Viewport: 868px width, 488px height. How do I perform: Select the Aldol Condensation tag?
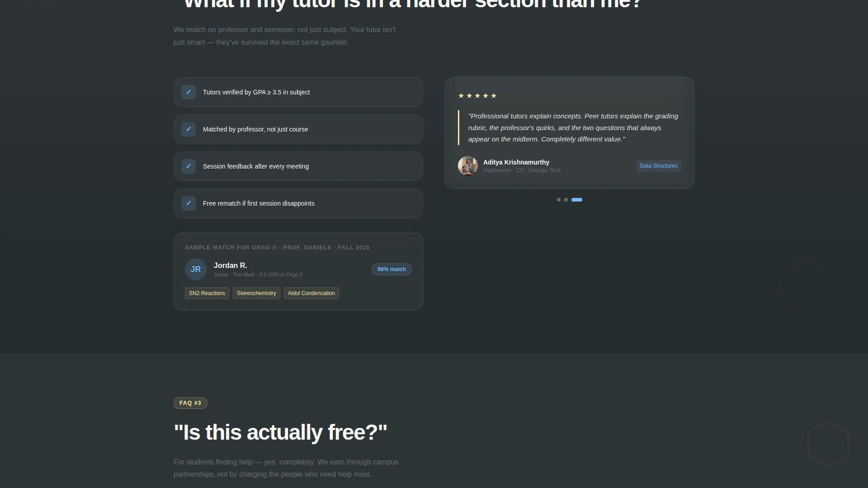[x=311, y=293]
